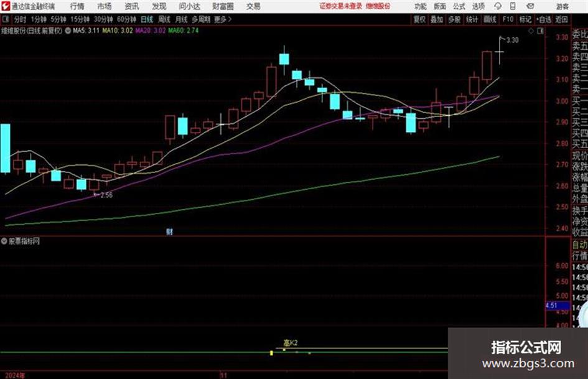Switch to 15分钟 period tab

click(x=80, y=19)
